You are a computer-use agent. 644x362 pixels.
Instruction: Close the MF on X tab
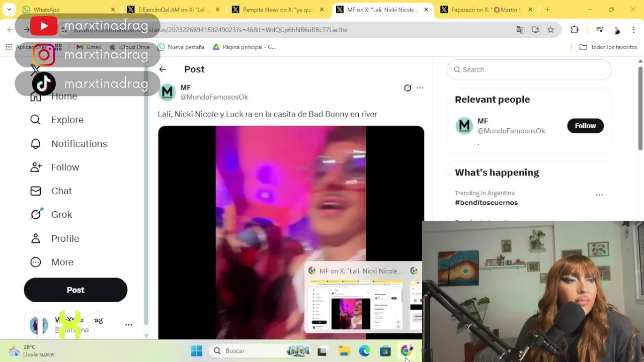coord(426,10)
